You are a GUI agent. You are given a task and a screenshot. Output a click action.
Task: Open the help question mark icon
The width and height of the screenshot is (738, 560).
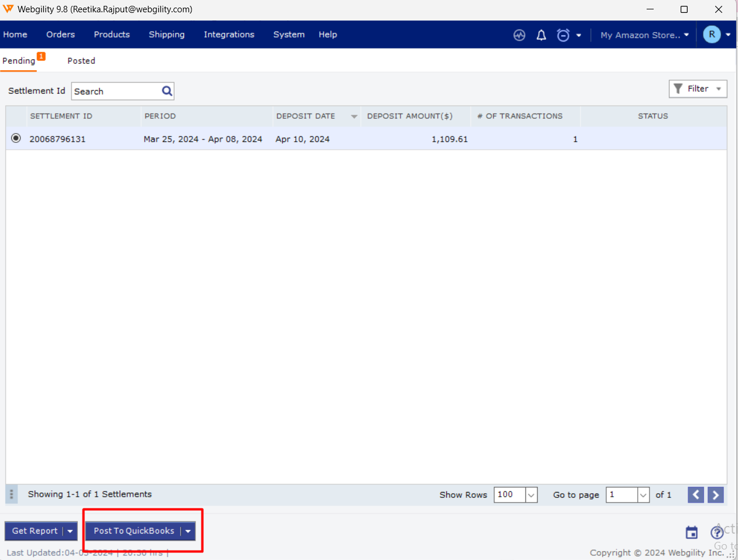(x=717, y=532)
